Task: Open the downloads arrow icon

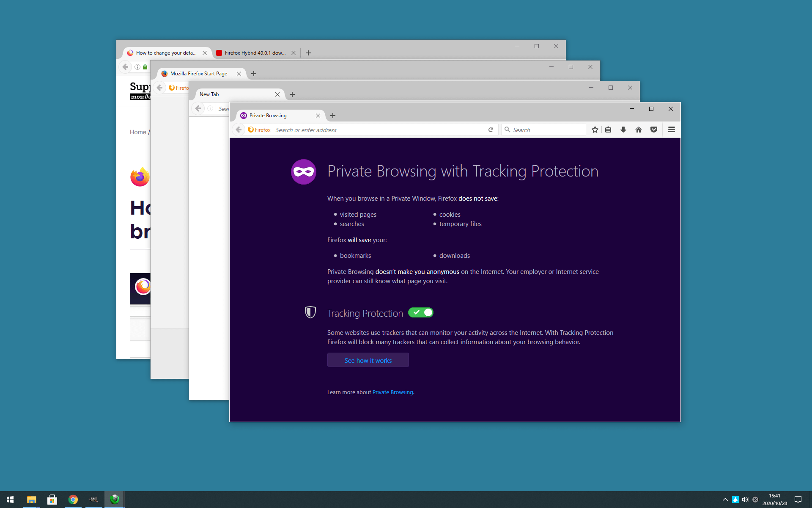Action: click(623, 130)
